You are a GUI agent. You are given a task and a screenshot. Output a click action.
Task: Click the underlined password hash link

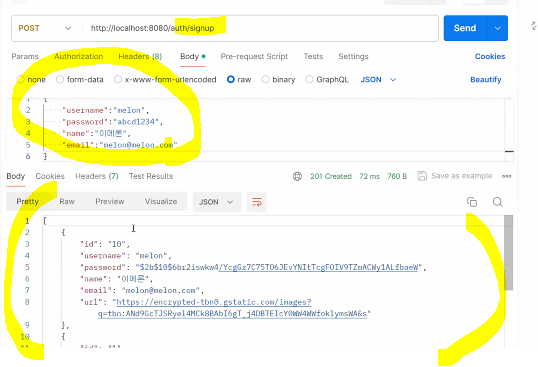[318, 267]
